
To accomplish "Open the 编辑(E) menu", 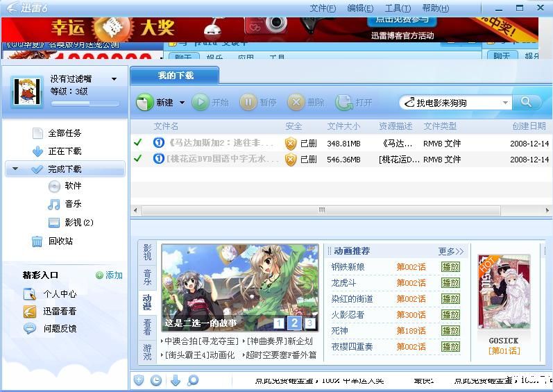I will point(360,8).
